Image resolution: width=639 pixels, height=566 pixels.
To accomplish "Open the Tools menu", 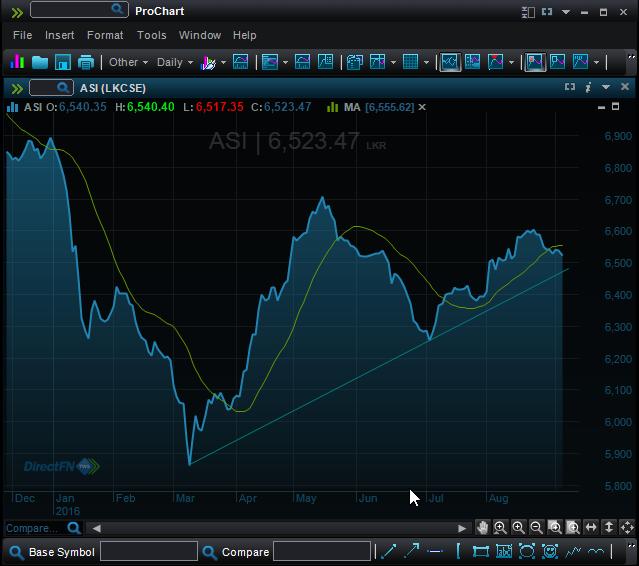I will (151, 35).
